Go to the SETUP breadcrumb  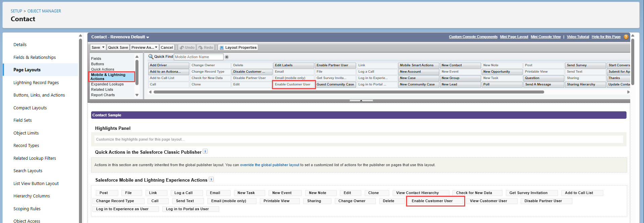(x=16, y=11)
